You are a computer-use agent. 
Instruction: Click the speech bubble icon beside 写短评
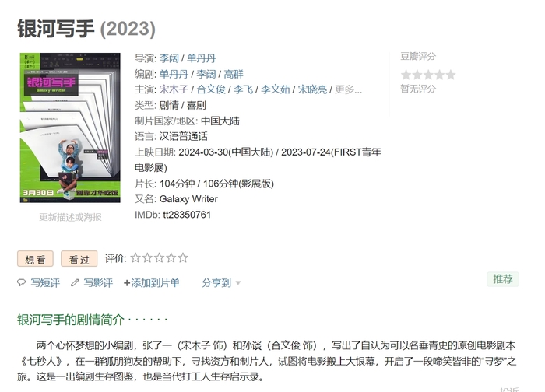tap(22, 282)
